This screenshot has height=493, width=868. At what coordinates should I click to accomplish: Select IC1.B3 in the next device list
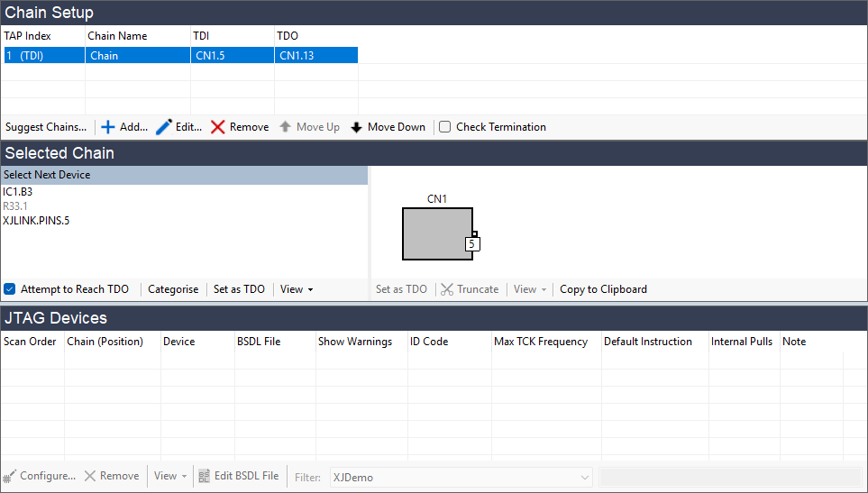18,192
